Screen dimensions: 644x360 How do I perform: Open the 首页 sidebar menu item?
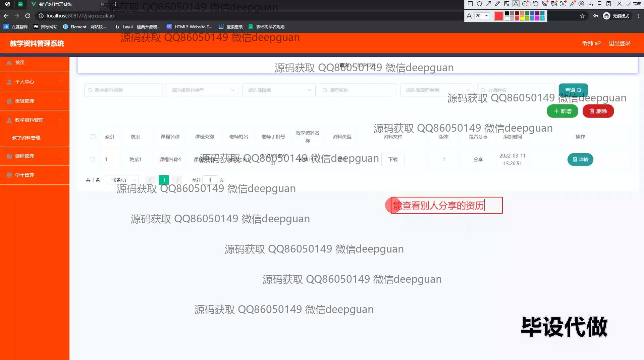coord(35,62)
